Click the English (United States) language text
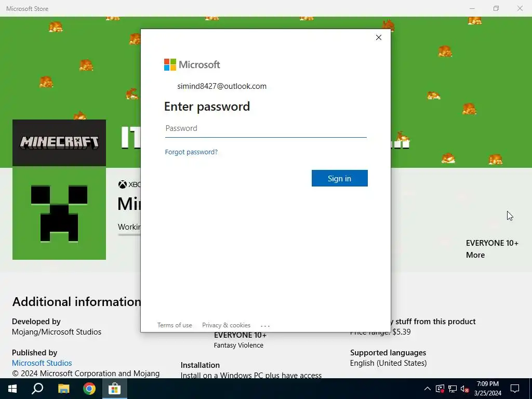 389,363
